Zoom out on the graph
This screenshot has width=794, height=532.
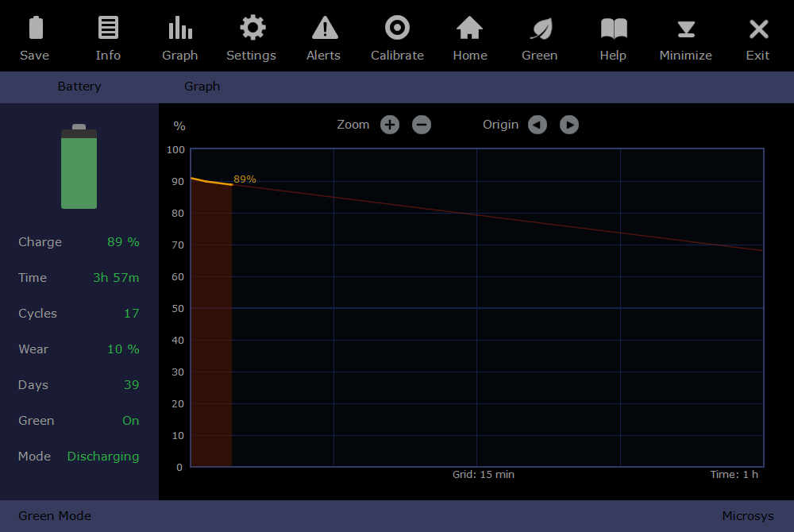pyautogui.click(x=422, y=125)
